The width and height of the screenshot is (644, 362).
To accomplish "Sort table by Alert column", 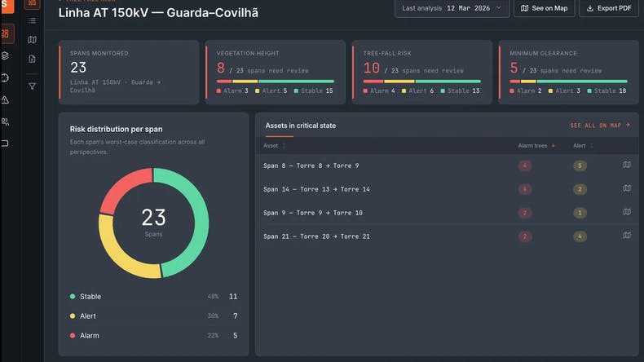I will coord(583,146).
